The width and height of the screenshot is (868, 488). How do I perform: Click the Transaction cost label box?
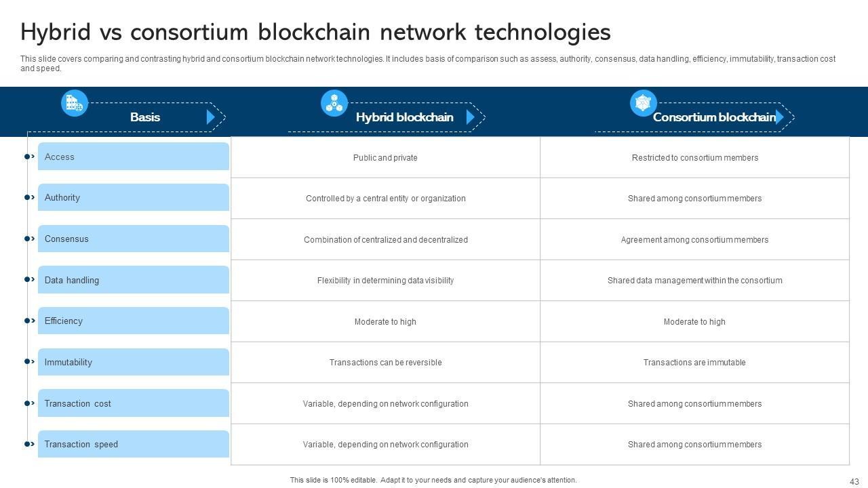(x=133, y=403)
